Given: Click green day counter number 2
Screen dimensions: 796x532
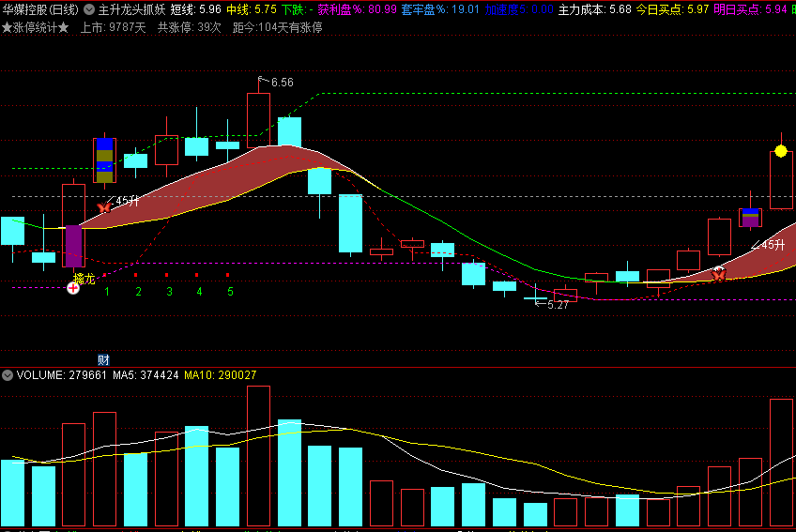Looking at the screenshot, I should point(138,292).
